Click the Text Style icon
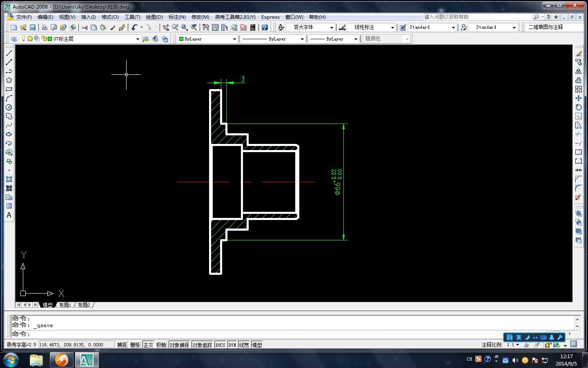The width and height of the screenshot is (588, 368). coord(281,27)
